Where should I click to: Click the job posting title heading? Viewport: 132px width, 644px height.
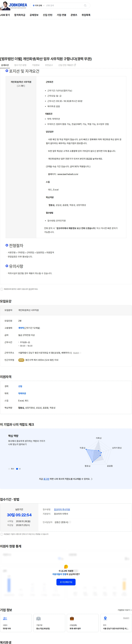(x=46, y=59)
